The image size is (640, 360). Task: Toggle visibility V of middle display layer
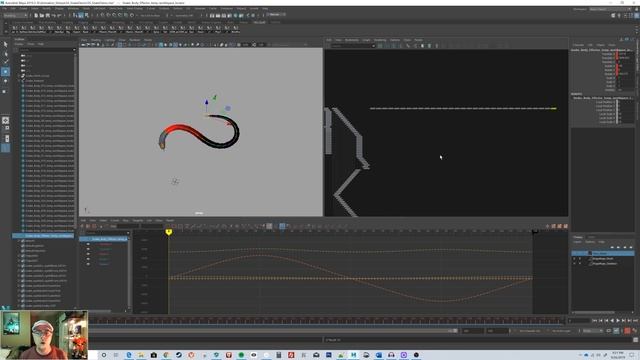[x=575, y=258]
